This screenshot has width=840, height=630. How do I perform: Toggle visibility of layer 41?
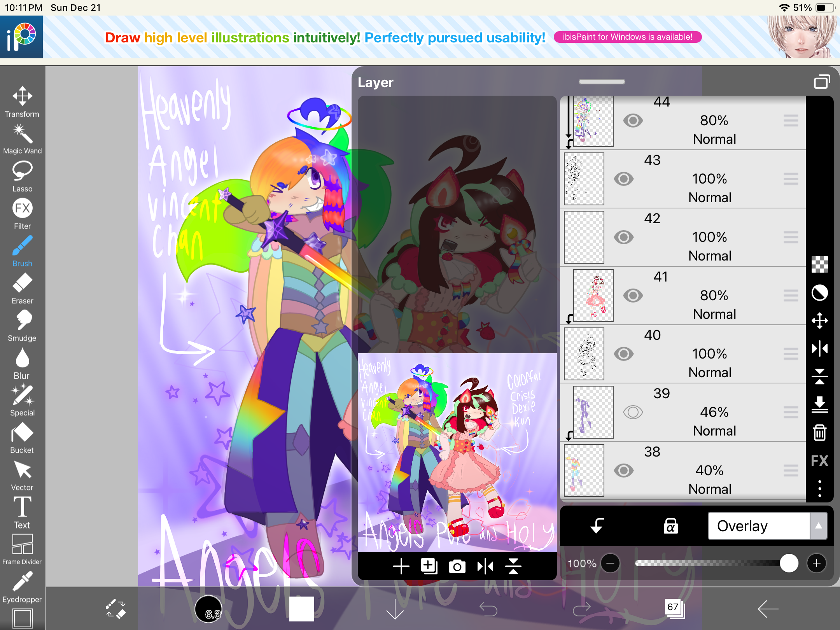tap(633, 296)
